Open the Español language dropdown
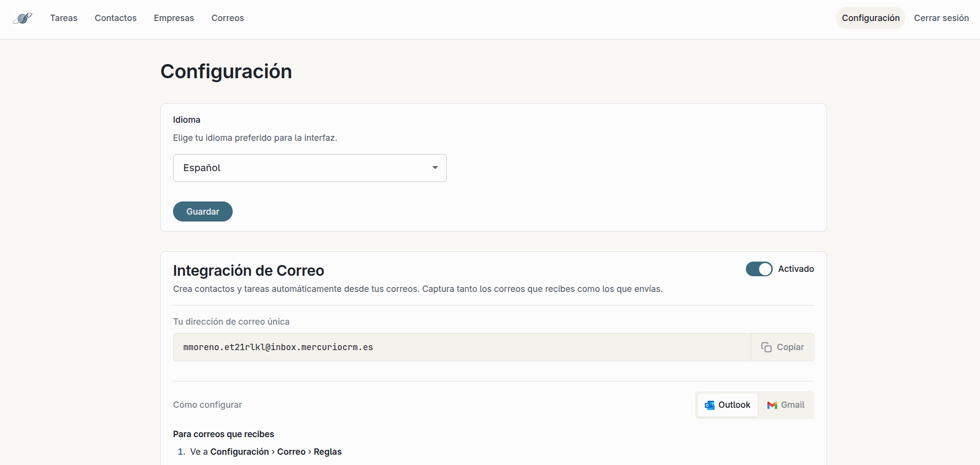This screenshot has height=465, width=980. coord(310,168)
